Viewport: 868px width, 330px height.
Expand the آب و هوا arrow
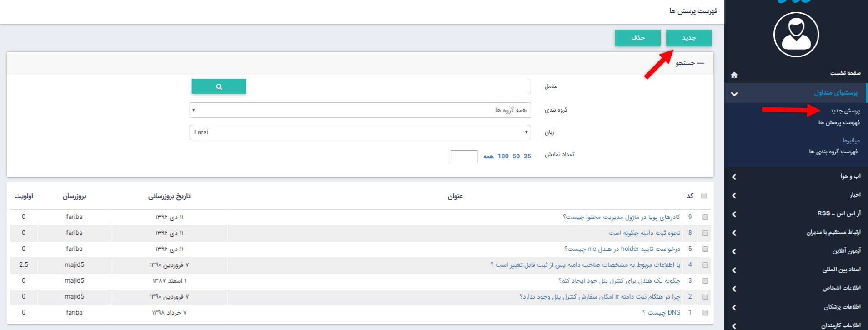point(734,177)
